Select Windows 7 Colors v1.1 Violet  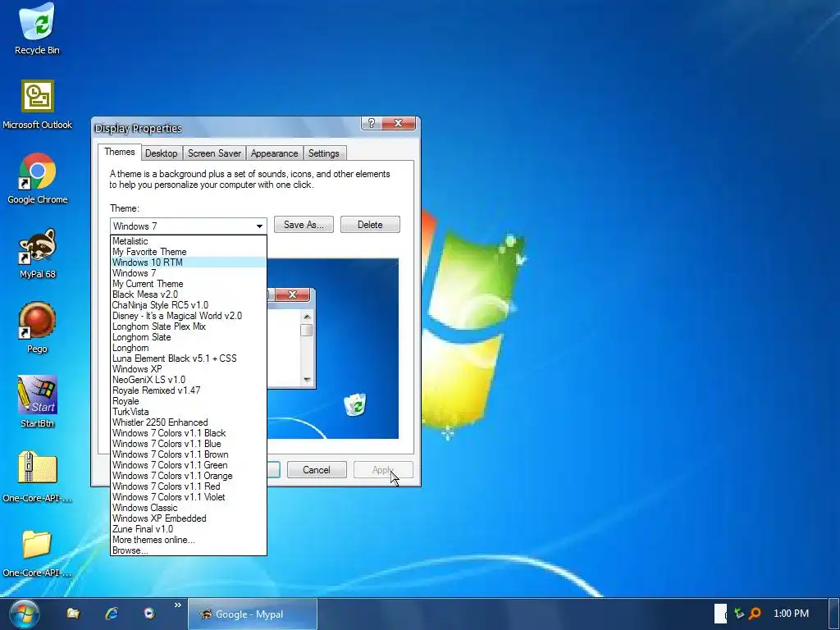tap(189, 497)
